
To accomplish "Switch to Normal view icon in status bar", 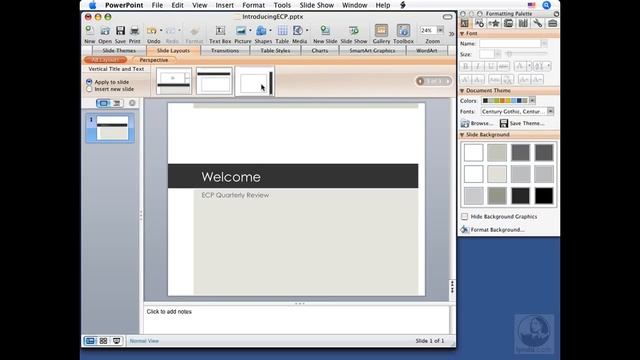I will coord(90,341).
